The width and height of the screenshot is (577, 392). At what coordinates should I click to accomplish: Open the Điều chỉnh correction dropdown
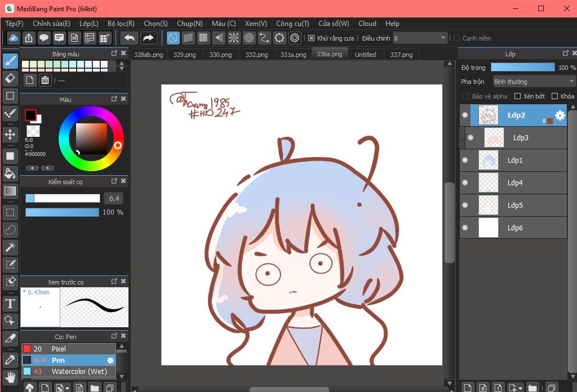click(420, 38)
